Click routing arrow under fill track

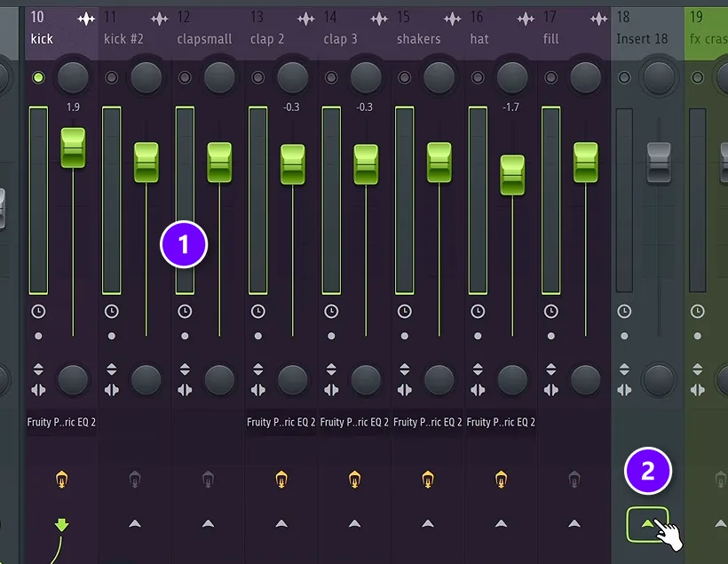[x=574, y=523]
